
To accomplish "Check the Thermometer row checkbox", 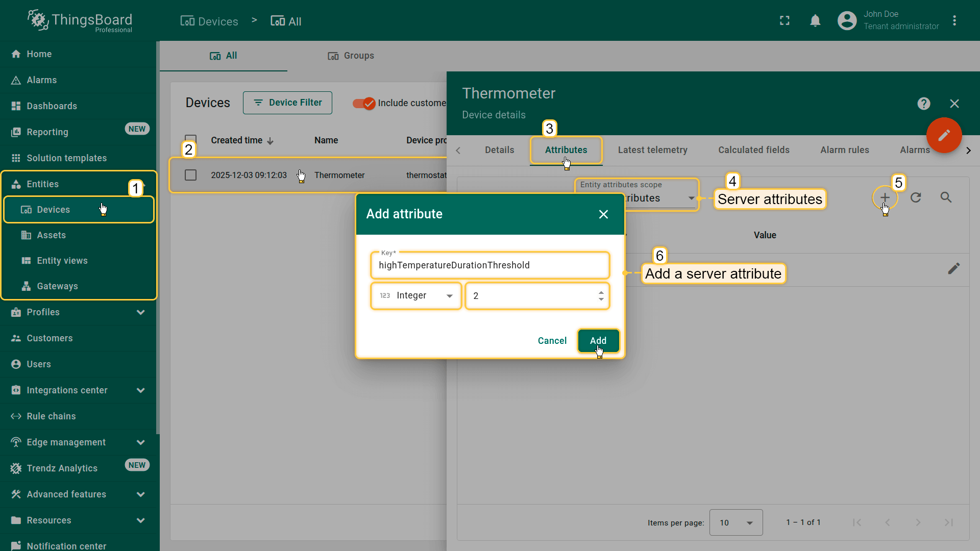I will 190,175.
